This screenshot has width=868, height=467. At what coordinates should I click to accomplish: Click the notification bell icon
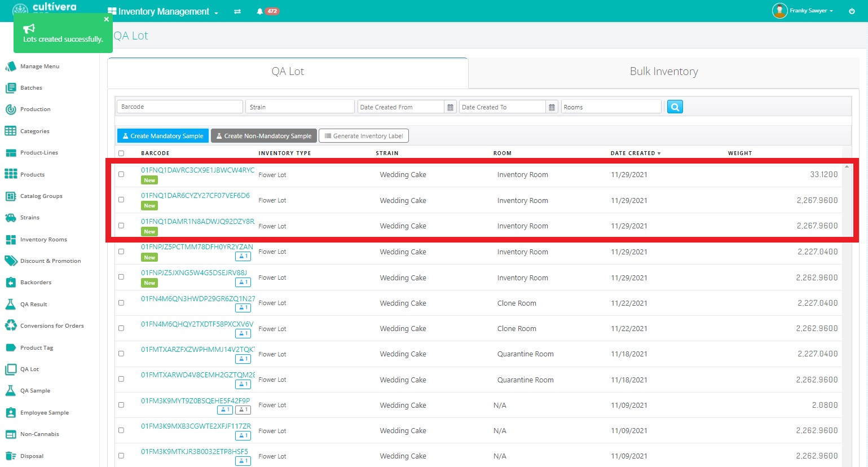260,11
